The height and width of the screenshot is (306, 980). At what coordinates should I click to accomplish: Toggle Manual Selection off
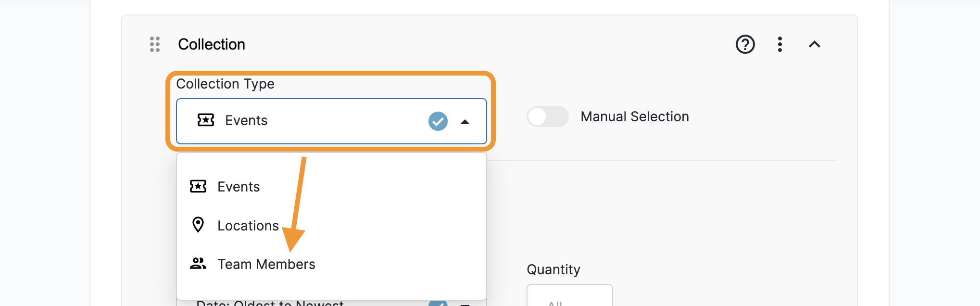coord(547,116)
